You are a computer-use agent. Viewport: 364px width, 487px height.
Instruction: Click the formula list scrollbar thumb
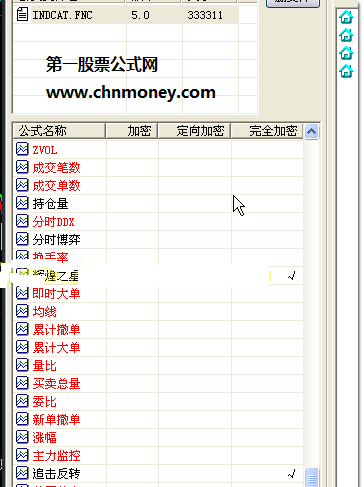click(311, 477)
